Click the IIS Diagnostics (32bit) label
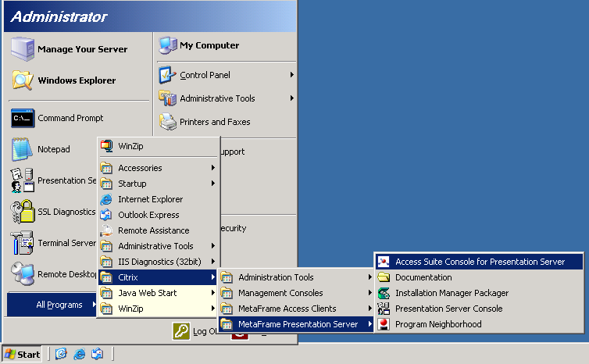 159,262
